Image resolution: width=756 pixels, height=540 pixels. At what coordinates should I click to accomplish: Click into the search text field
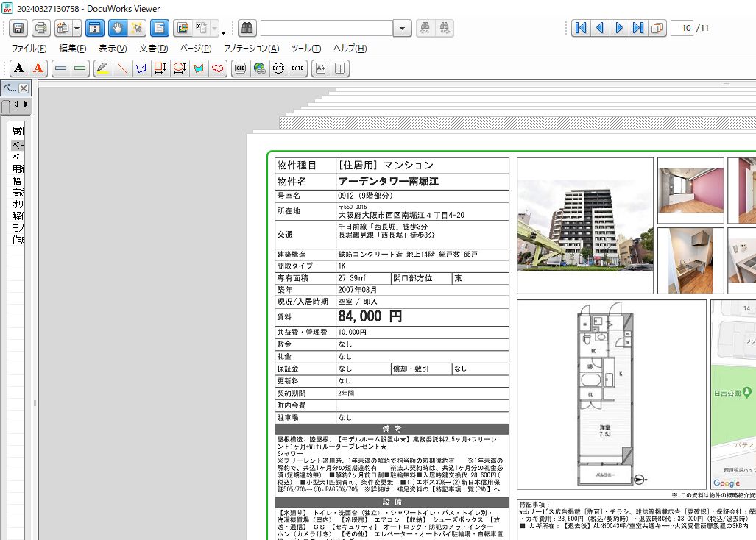327,28
